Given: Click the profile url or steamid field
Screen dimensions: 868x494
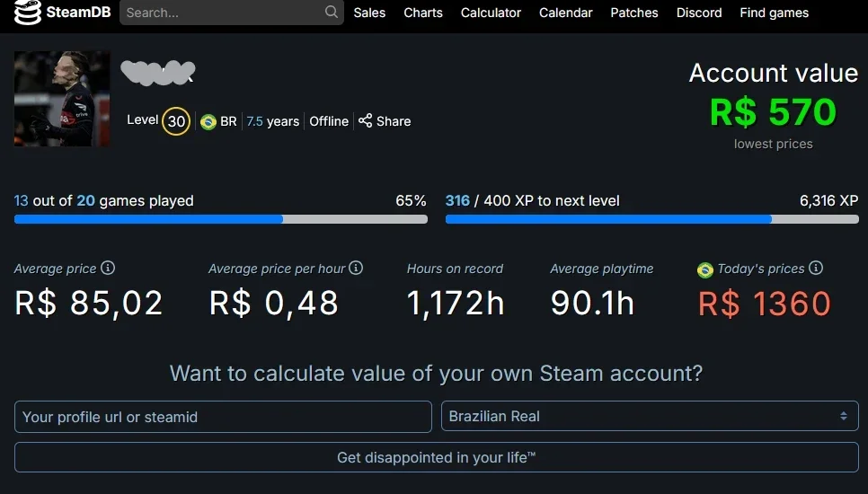Looking at the screenshot, I should click(223, 417).
